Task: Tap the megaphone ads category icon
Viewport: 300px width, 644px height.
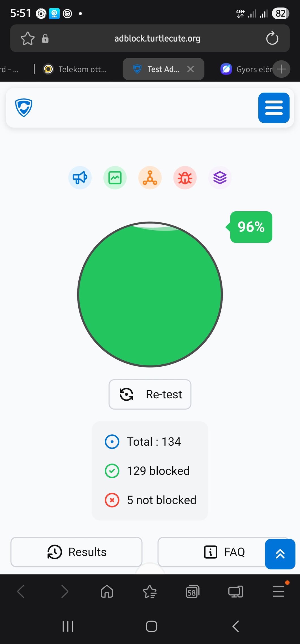Action: [80, 178]
